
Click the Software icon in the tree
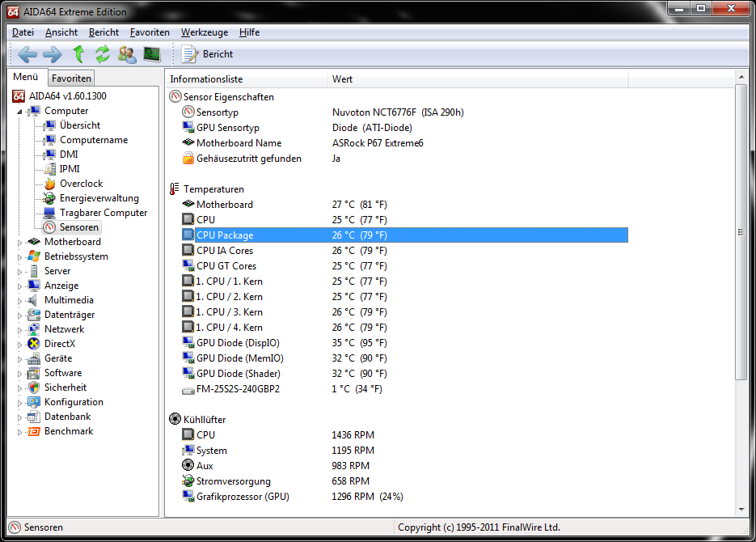pos(34,373)
